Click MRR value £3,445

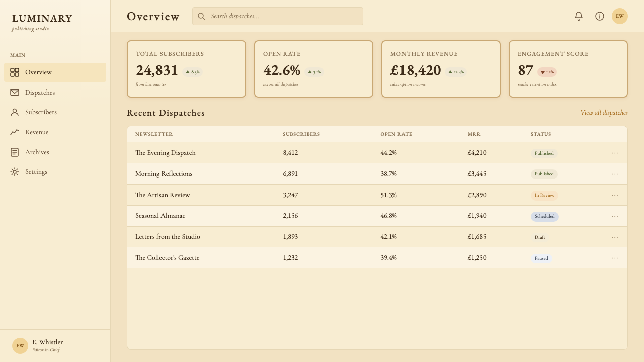click(x=477, y=174)
